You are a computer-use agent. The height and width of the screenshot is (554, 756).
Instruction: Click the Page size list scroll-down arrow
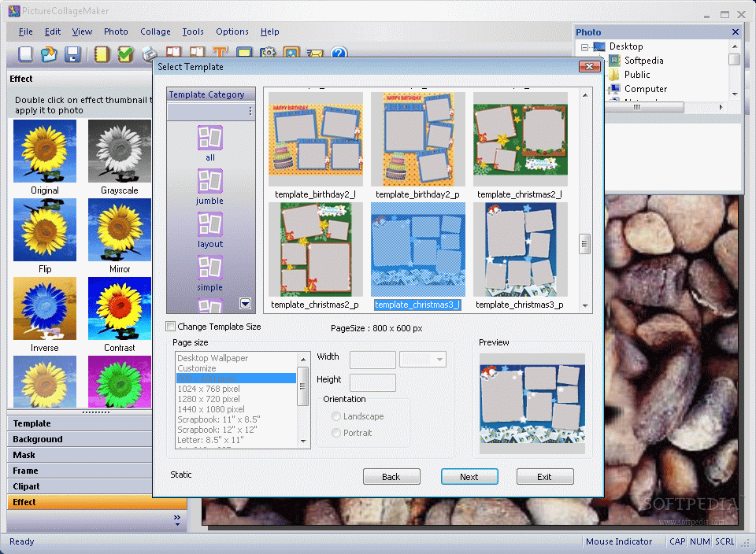click(303, 441)
